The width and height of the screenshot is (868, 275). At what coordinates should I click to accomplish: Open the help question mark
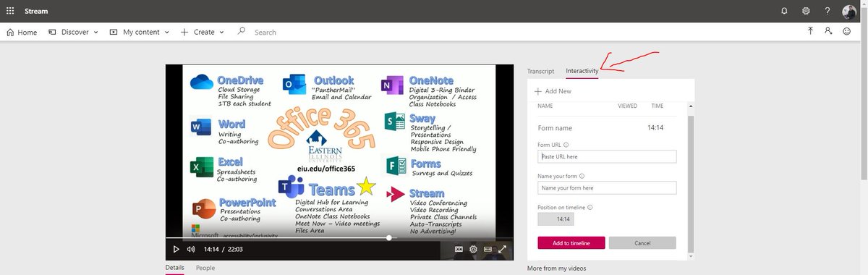tap(827, 11)
